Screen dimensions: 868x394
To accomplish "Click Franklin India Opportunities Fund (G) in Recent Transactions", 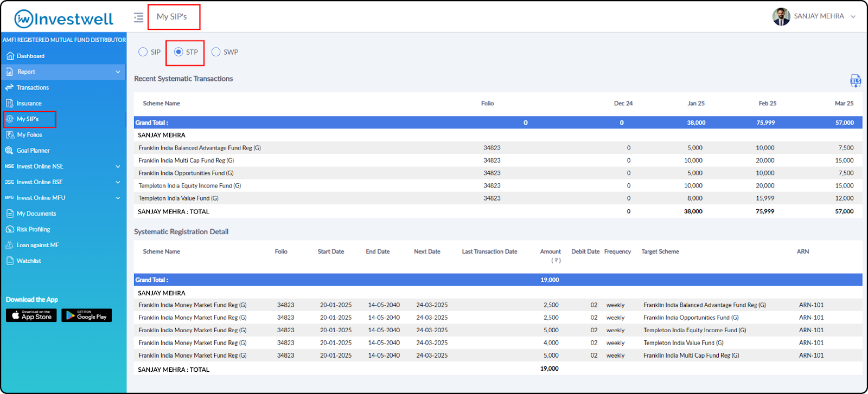I will 186,173.
